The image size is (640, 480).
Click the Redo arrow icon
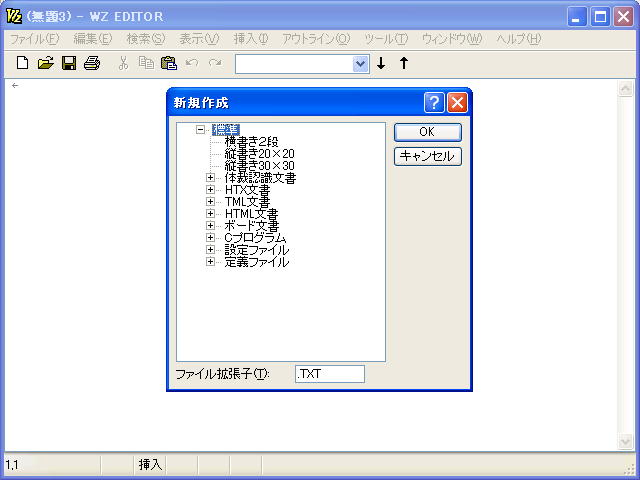(215, 63)
